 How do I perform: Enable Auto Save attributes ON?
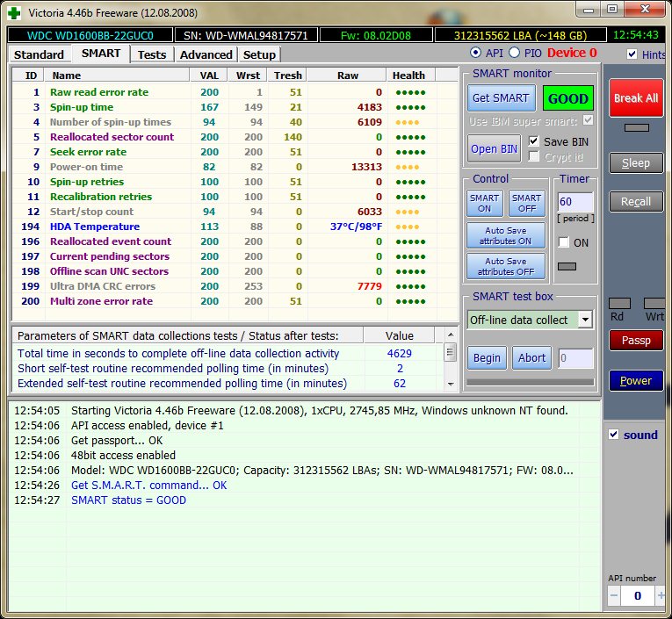point(506,235)
